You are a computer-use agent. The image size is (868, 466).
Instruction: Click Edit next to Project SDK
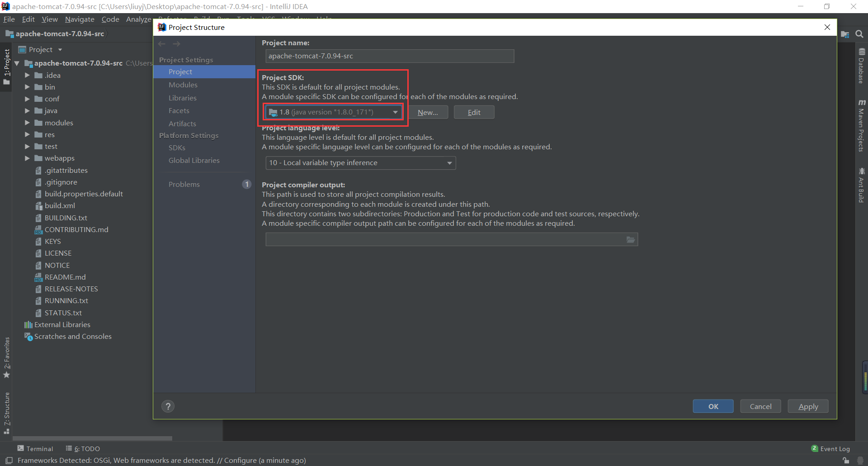pyautogui.click(x=474, y=112)
